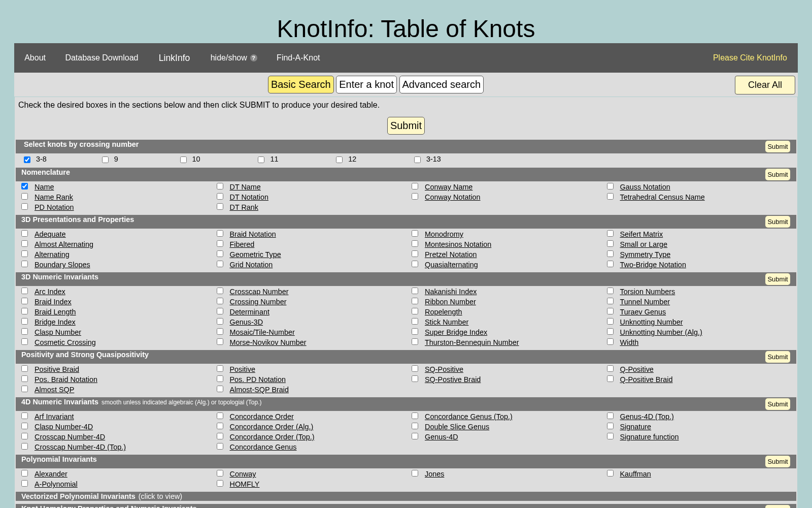Screen dimensions: 812x508
Task: Open Database Download in navigation bar
Action: (101, 58)
